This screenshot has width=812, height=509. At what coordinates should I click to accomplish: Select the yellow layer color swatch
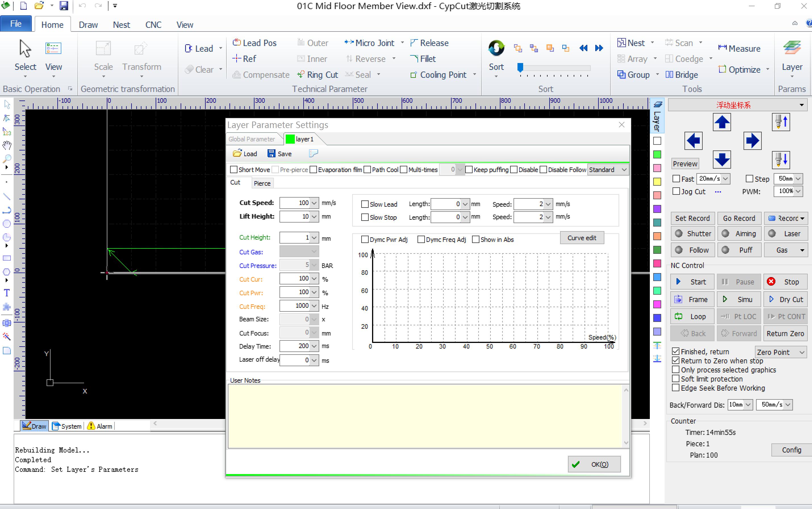[x=657, y=182]
